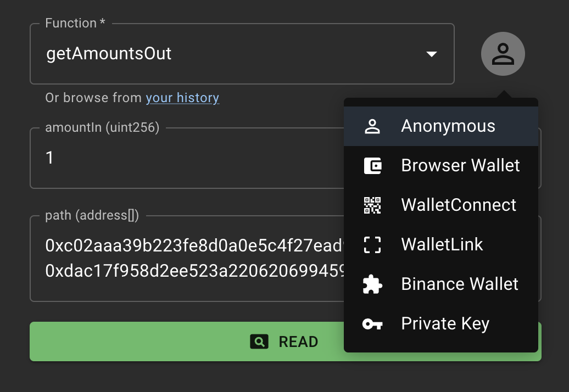569x392 pixels.
Task: Click the address starting 0xc02aaa39b223
Action: click(194, 245)
